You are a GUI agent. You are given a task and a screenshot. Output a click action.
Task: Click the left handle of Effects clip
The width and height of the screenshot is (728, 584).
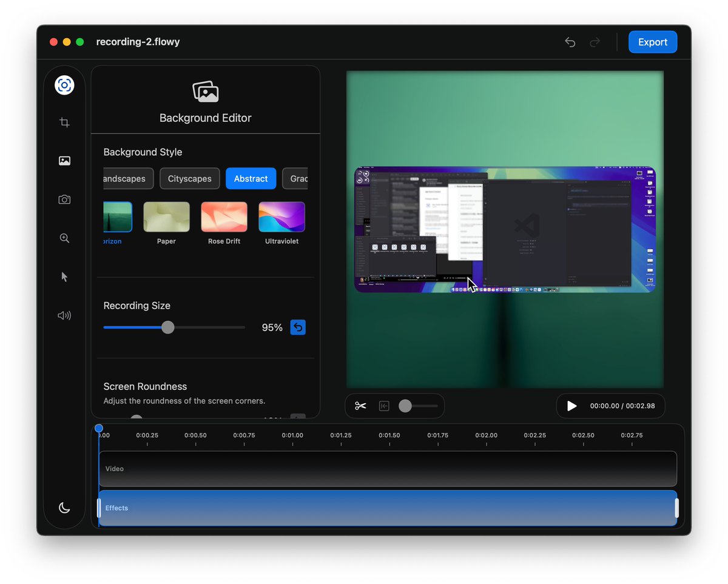click(99, 508)
